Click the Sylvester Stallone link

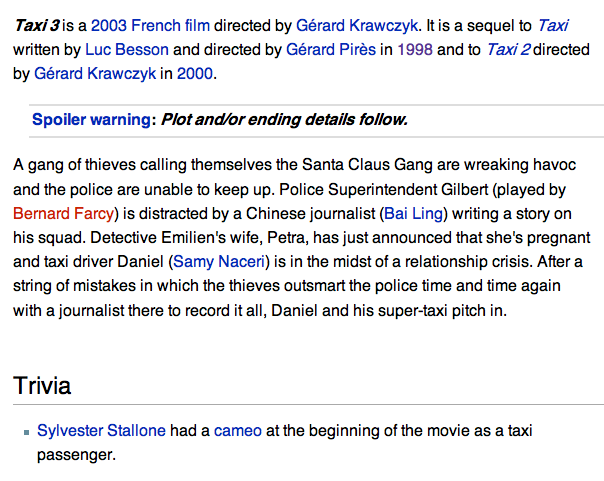pos(101,431)
